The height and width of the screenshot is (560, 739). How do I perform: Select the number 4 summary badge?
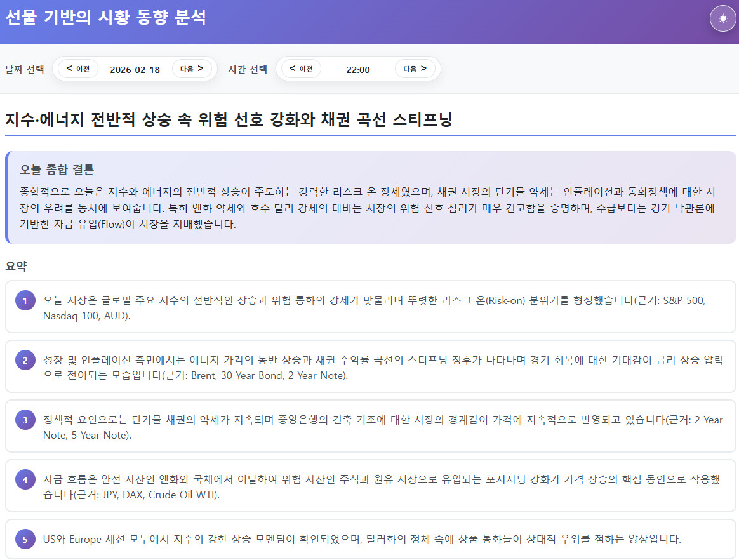coord(25,480)
